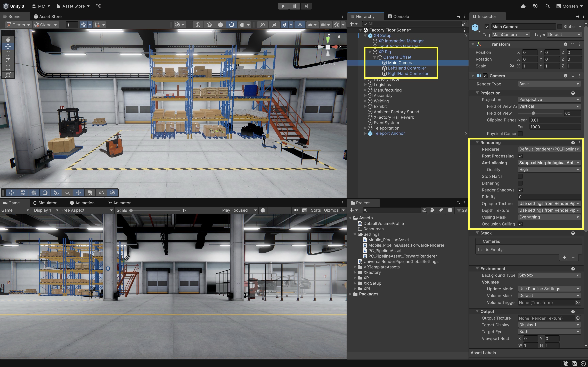Expand the Logistics hierarchy item
The image size is (588, 367).
pyautogui.click(x=365, y=85)
